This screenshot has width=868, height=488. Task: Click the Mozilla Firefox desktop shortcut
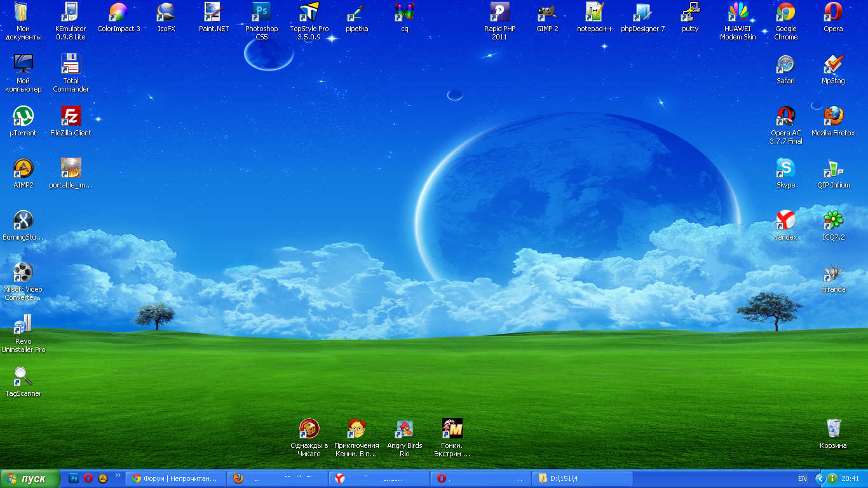tap(833, 116)
